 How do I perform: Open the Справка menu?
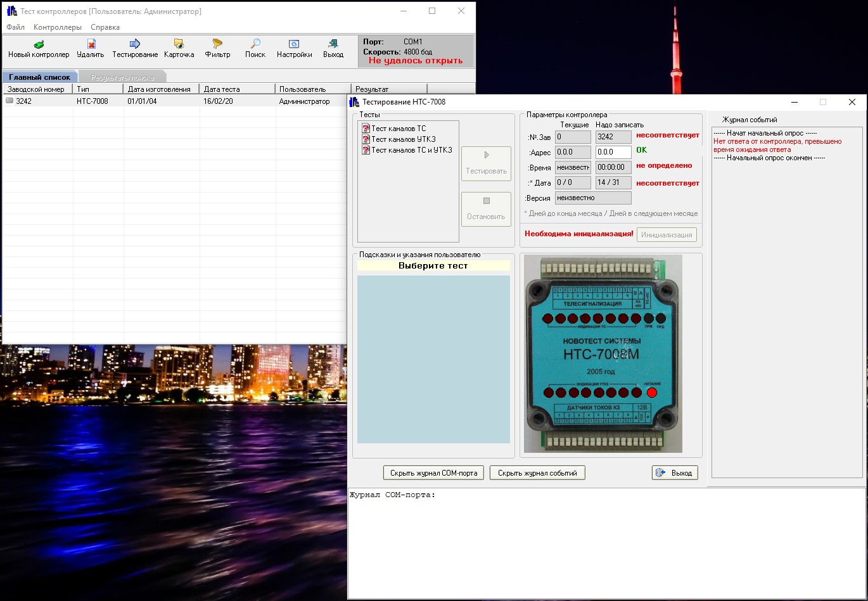[x=105, y=27]
